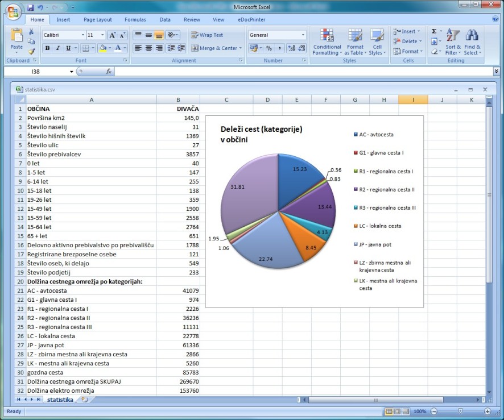504x420 pixels.
Task: Click the Cut scissors icon
Action: pyautogui.click(x=31, y=32)
